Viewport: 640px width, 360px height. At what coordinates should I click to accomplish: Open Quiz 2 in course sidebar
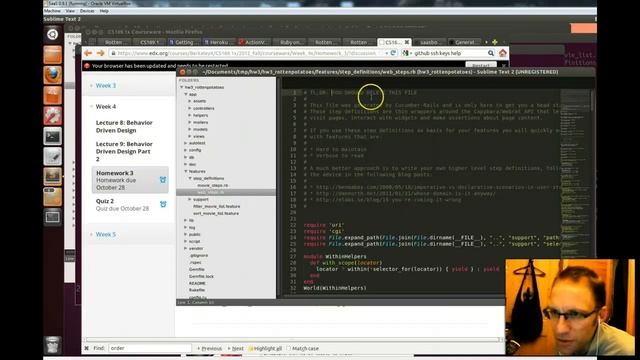click(x=122, y=204)
